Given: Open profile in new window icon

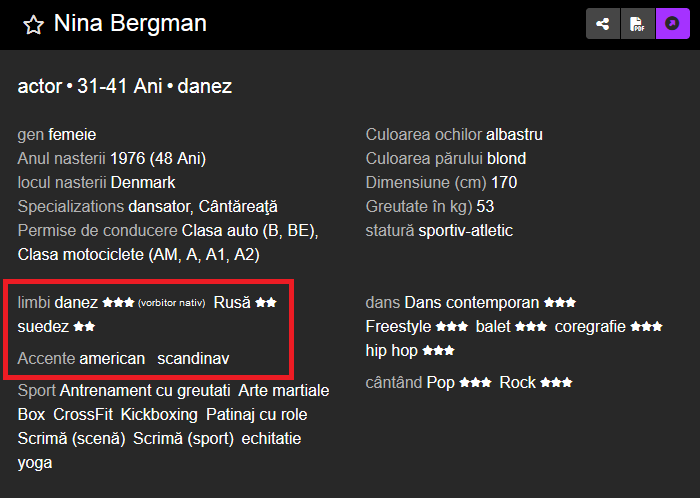Looking at the screenshot, I should coord(672,24).
